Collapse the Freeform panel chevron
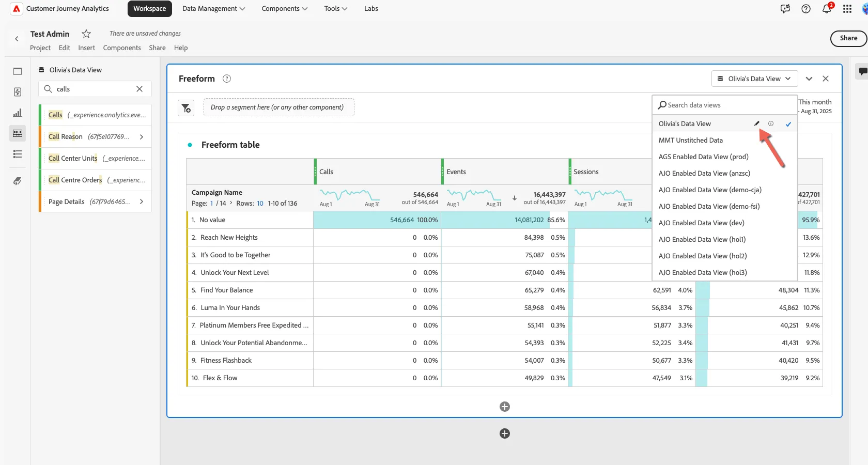 pos(809,79)
